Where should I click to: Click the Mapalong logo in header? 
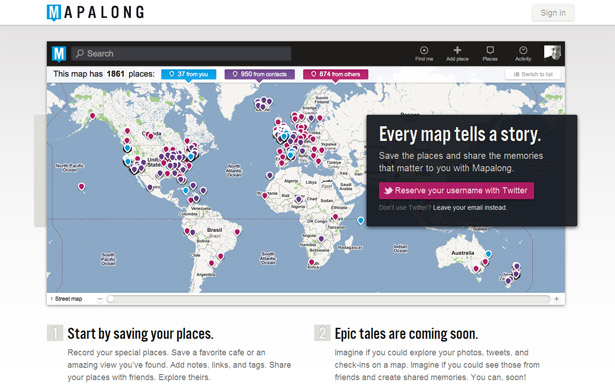pyautogui.click(x=95, y=12)
